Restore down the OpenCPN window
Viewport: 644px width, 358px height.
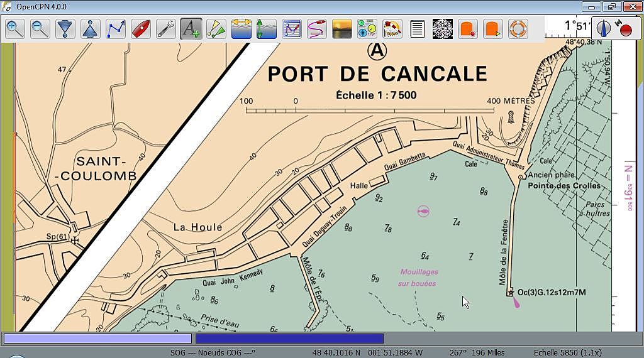pos(612,6)
